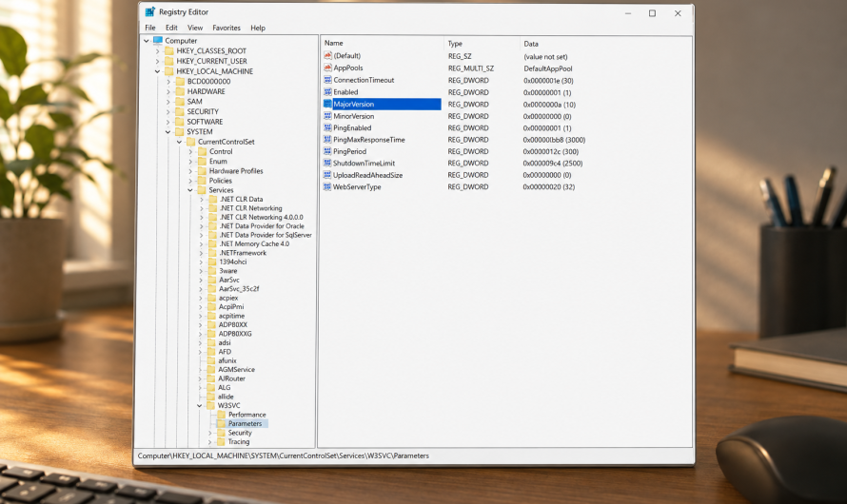Click the 0x00000bb8 (3000) data cell
The width and height of the screenshot is (847, 504).
554,140
